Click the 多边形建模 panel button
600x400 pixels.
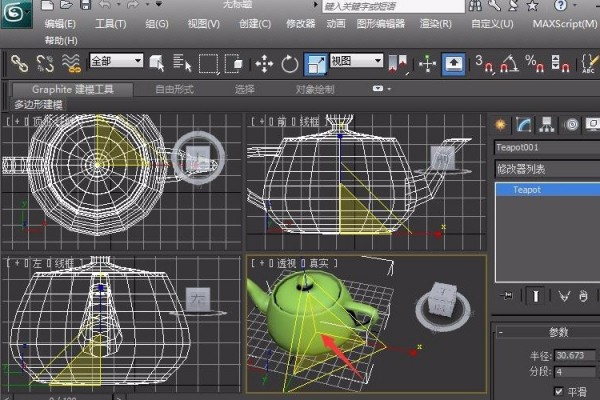tap(38, 105)
